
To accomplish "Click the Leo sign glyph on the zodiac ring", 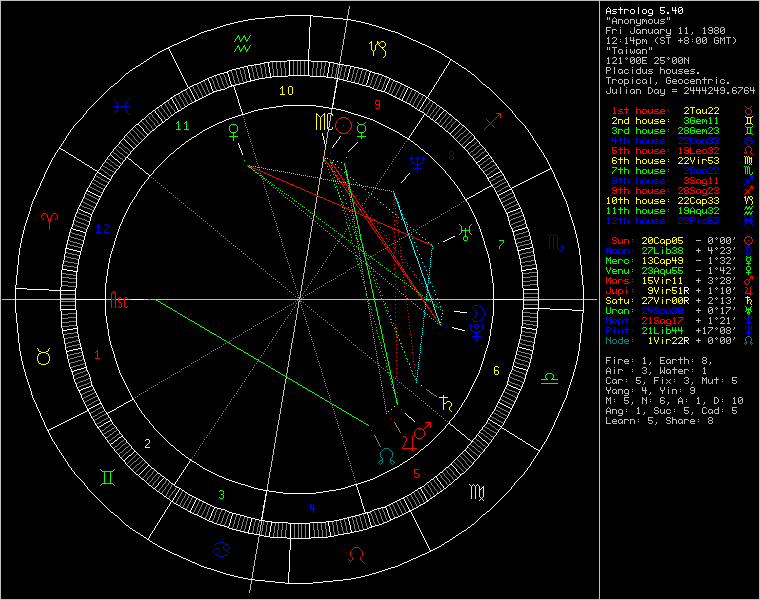I will coord(356,555).
